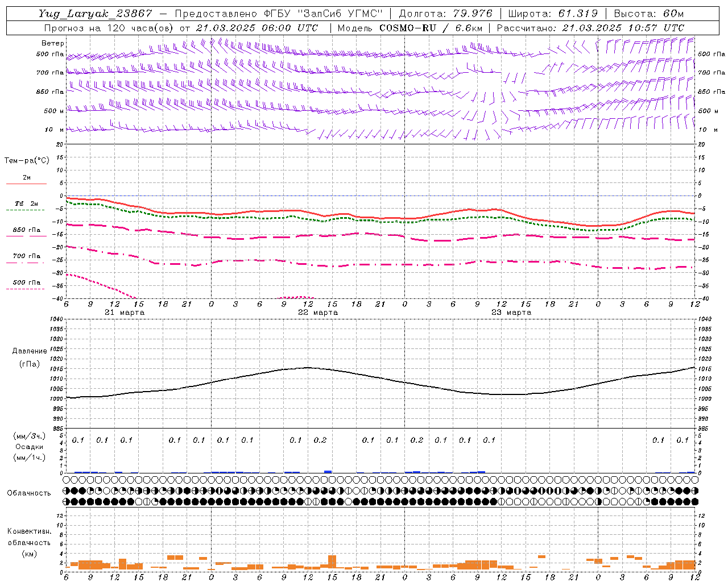Click the 23 марта date label
This screenshot has width=728, height=582.
tap(511, 313)
